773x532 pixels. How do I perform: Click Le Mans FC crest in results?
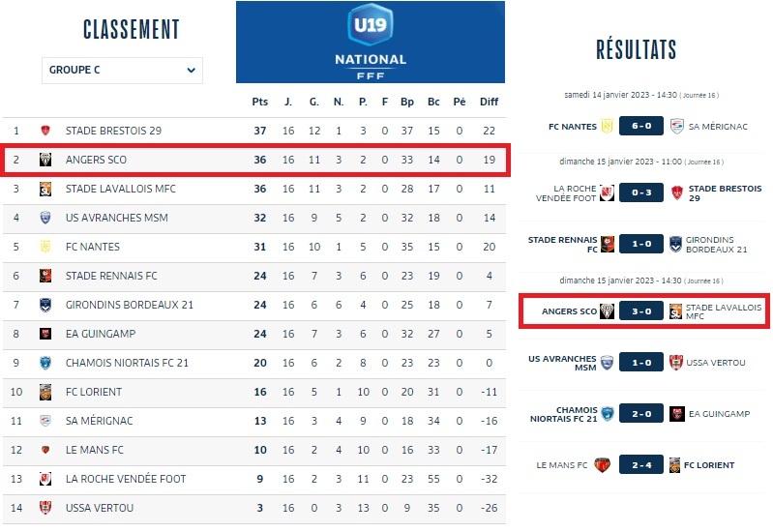pos(603,465)
